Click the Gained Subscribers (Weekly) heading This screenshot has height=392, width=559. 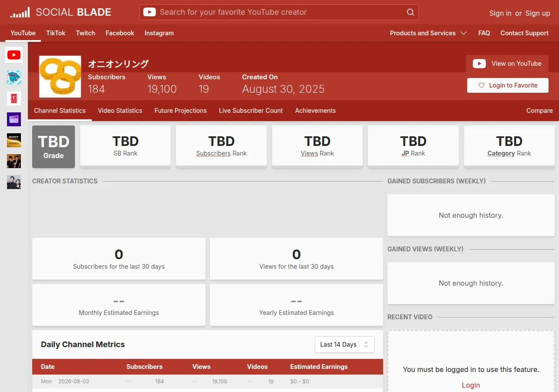(x=437, y=181)
